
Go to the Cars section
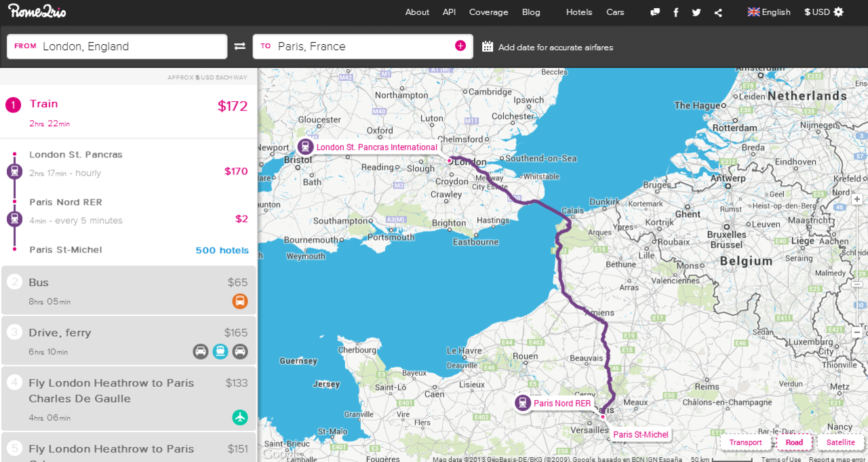pyautogui.click(x=615, y=12)
